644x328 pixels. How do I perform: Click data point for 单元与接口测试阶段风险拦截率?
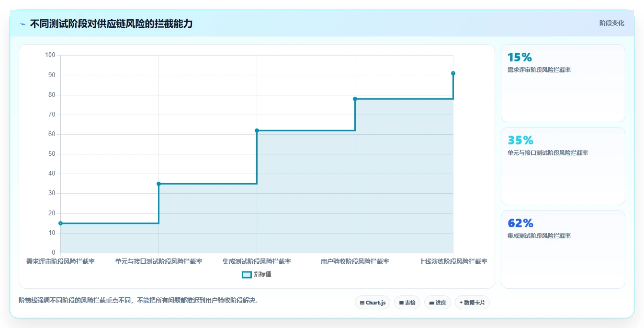(158, 184)
